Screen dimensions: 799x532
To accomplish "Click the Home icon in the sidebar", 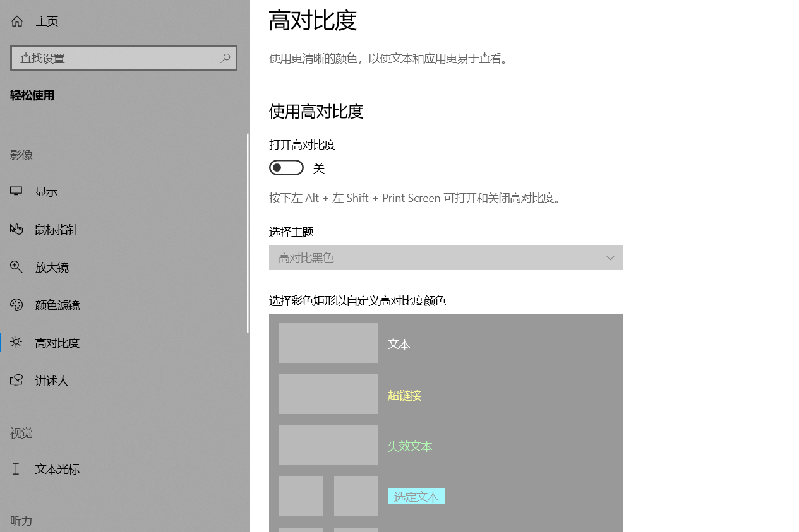I will point(16,21).
